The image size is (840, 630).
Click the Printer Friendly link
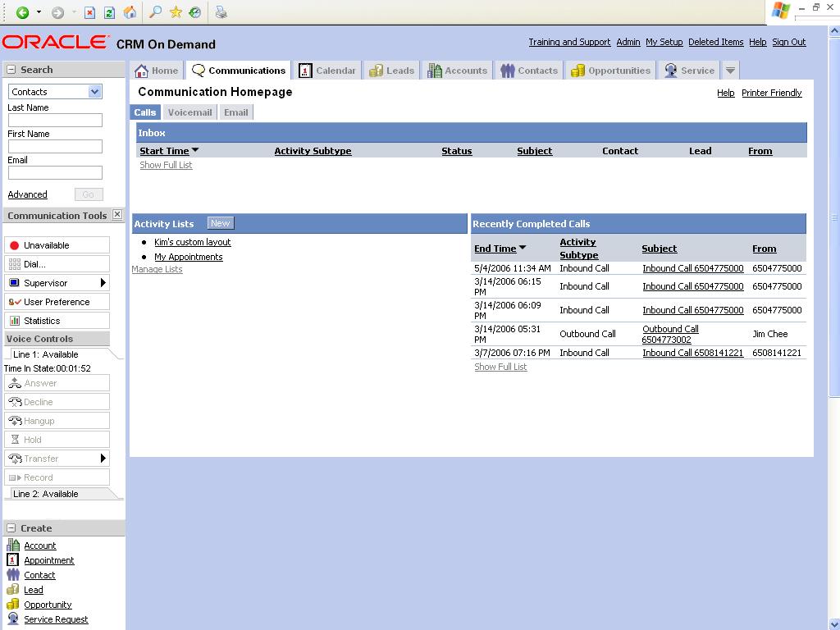point(771,93)
